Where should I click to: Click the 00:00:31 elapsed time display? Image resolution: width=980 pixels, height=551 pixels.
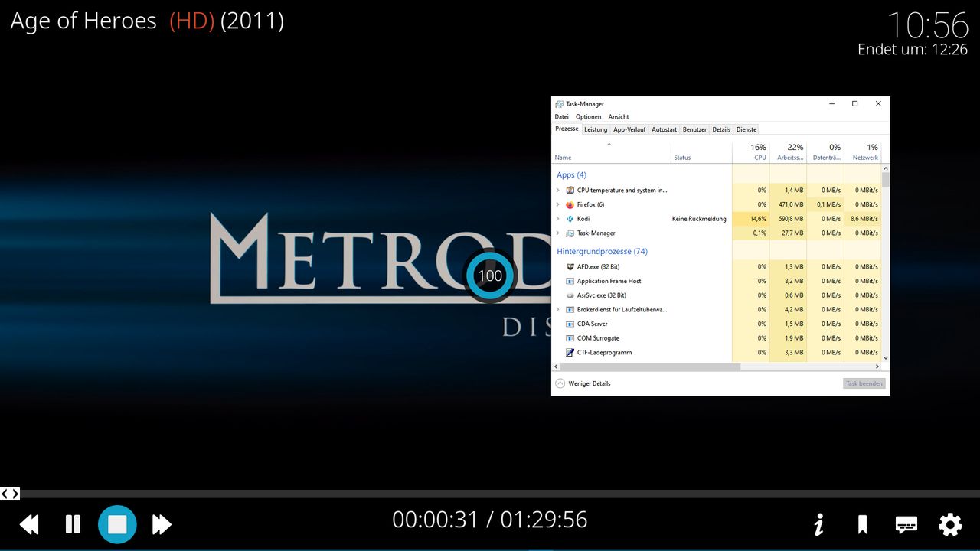coord(435,520)
